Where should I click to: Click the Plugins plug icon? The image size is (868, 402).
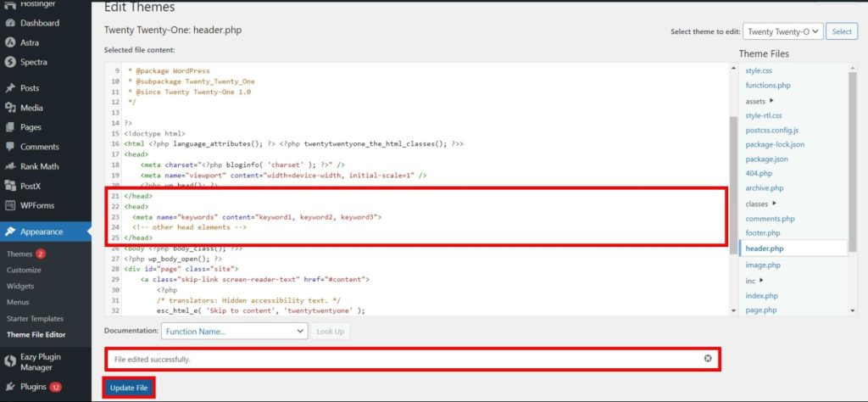9,387
